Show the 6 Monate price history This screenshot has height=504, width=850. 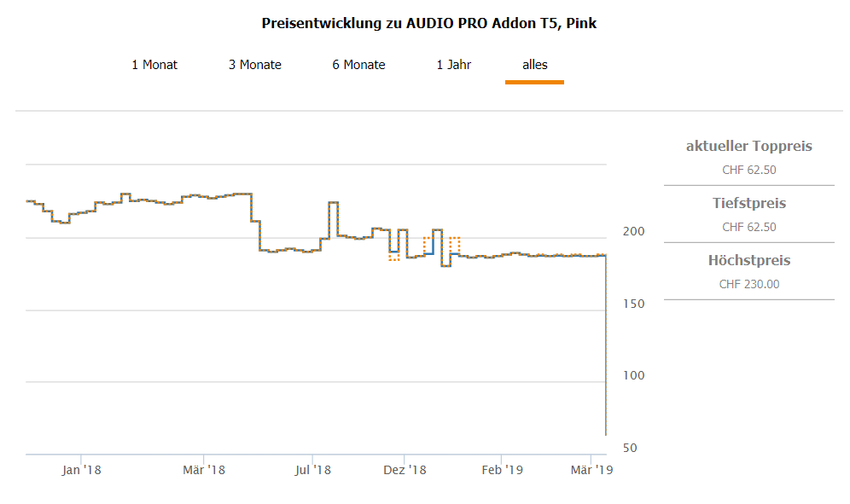358,65
